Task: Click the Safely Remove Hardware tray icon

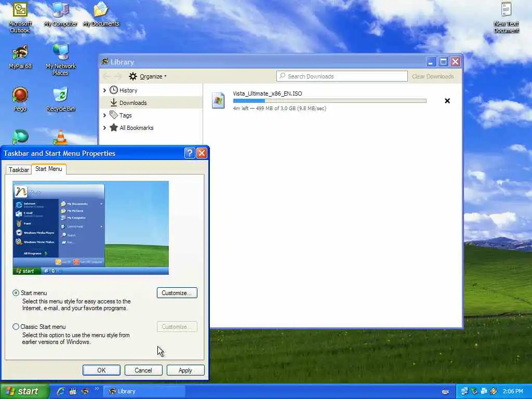Action: tap(474, 391)
